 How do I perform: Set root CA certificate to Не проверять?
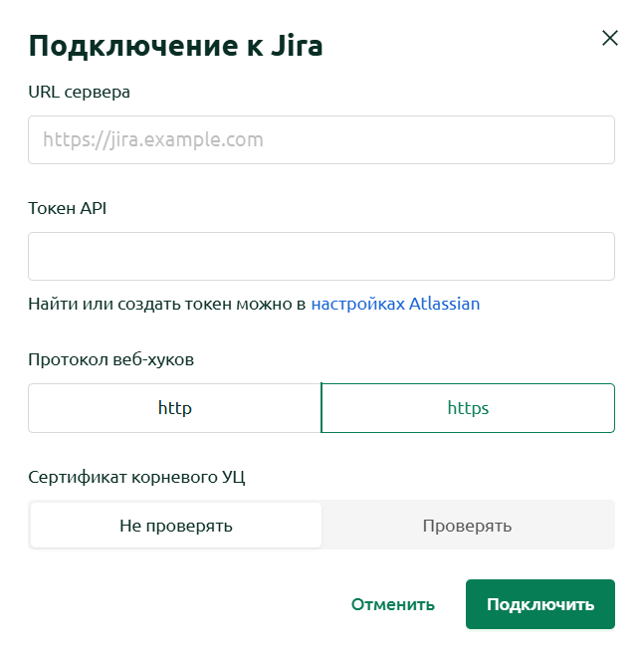(176, 526)
